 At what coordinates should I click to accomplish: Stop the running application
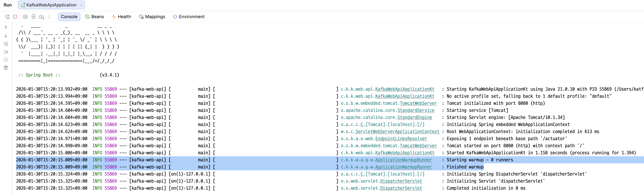[15, 17]
